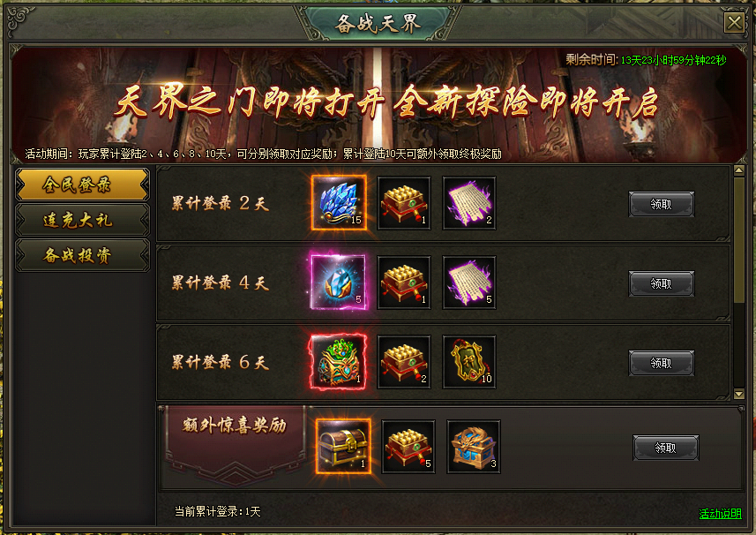756x535 pixels.
Task: Click the gold ingot box in 6-day row
Action: pyautogui.click(x=404, y=362)
